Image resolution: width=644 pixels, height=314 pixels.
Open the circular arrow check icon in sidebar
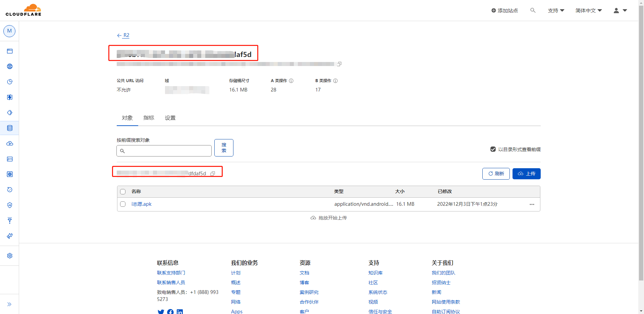(x=10, y=190)
